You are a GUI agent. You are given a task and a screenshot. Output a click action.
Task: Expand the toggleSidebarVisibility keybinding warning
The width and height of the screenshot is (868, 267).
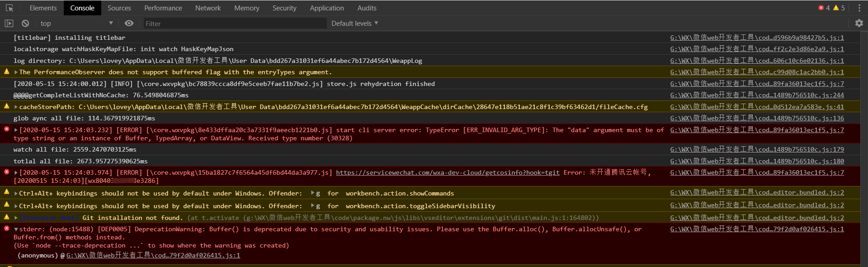click(x=16, y=206)
